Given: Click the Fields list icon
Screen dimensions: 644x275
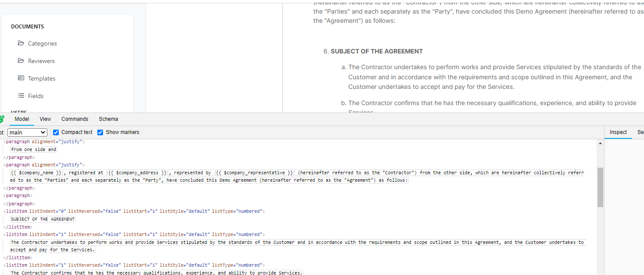Looking at the screenshot, I should click(x=21, y=95).
